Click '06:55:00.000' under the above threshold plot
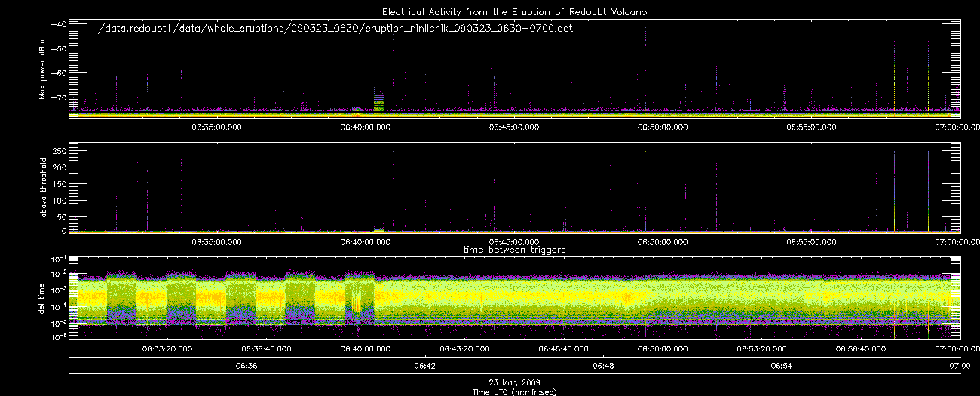Image resolution: width=980 pixels, height=396 pixels. [x=811, y=242]
